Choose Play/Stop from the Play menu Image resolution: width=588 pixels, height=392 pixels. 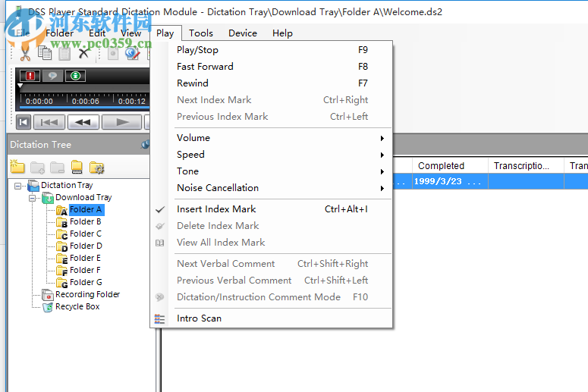[x=272, y=50]
